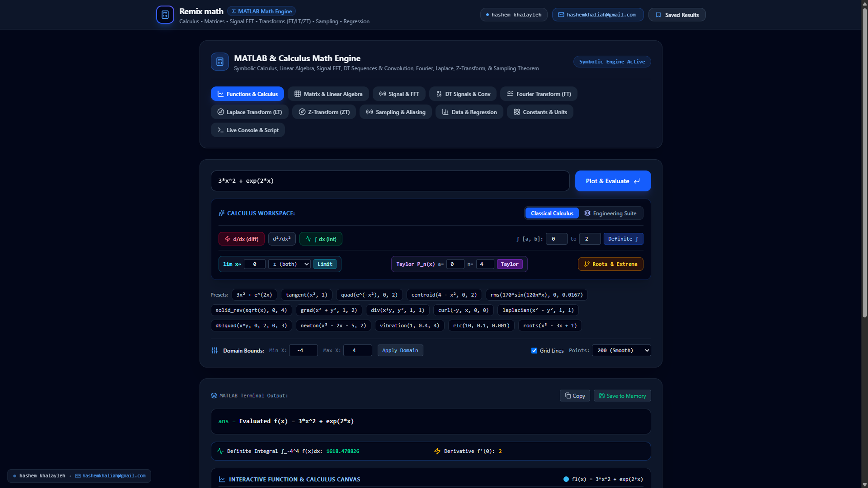Click the Plot & Evaluate button
Image resolution: width=868 pixels, height=488 pixels.
click(x=613, y=181)
